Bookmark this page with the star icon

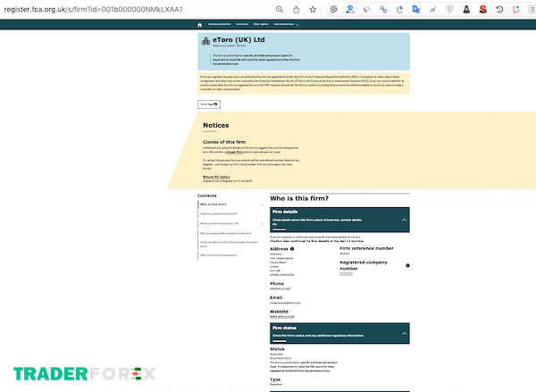(x=313, y=10)
